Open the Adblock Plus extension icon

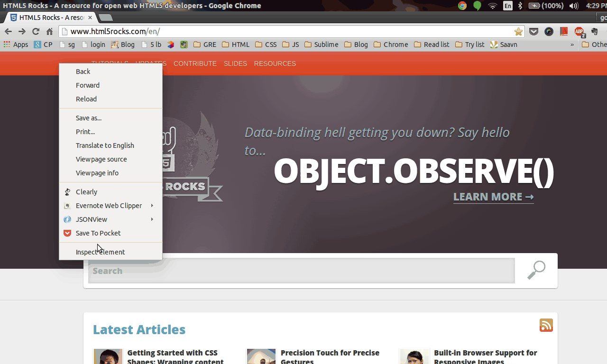click(579, 32)
